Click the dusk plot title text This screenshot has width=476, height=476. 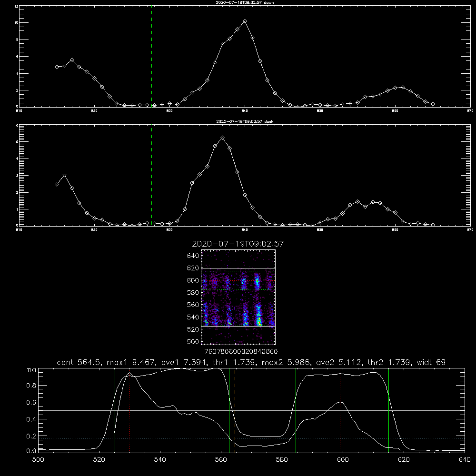click(x=245, y=121)
